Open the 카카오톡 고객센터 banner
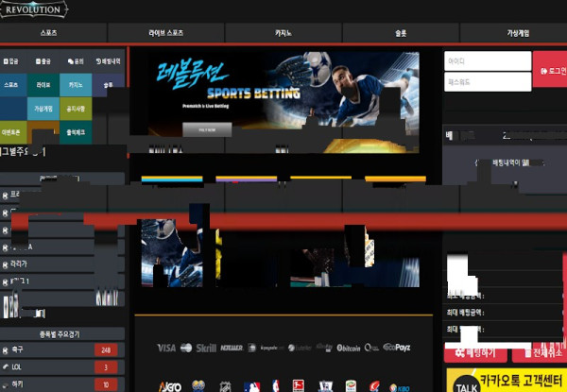This screenshot has height=392, width=567. point(506,380)
